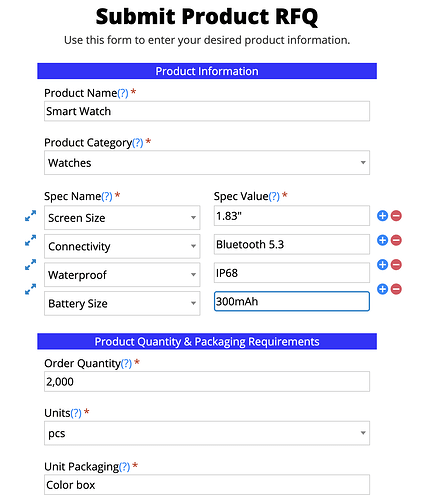Remove the Waterproof spec row
Image resolution: width=423 pixels, height=500 pixels.
(x=396, y=265)
